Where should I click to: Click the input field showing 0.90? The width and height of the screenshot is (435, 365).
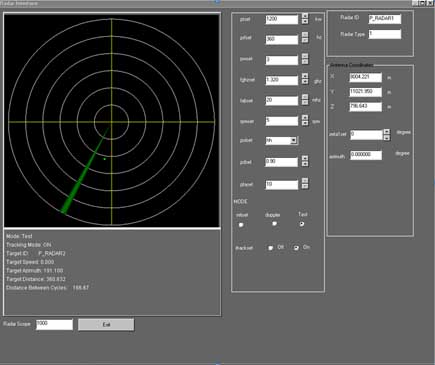coord(282,162)
